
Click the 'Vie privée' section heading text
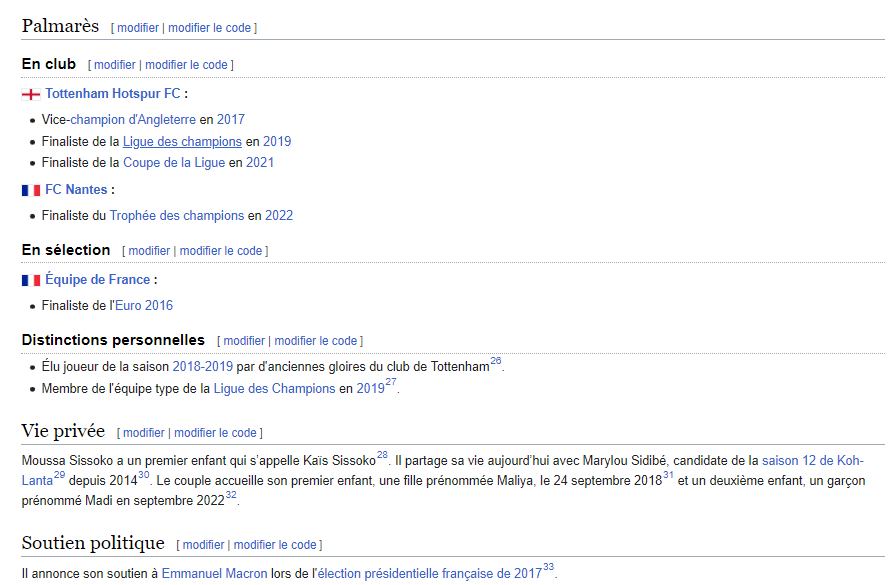tap(63, 431)
